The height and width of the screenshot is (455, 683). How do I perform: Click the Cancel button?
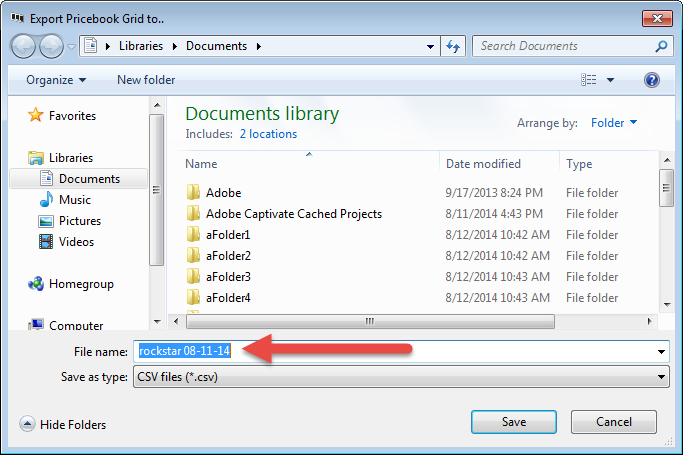tap(613, 422)
